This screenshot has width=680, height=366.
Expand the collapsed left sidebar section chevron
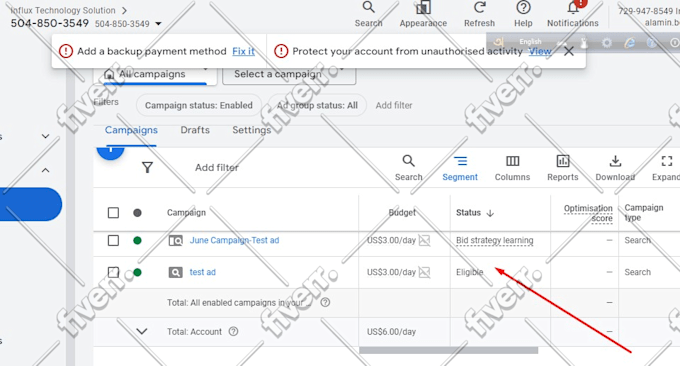(x=45, y=136)
